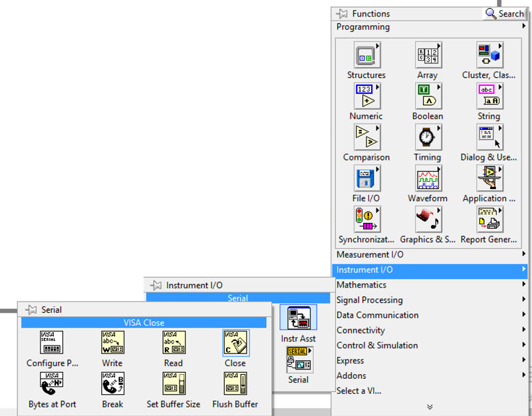Open the Addons category
The height and width of the screenshot is (416, 532).
tap(430, 375)
